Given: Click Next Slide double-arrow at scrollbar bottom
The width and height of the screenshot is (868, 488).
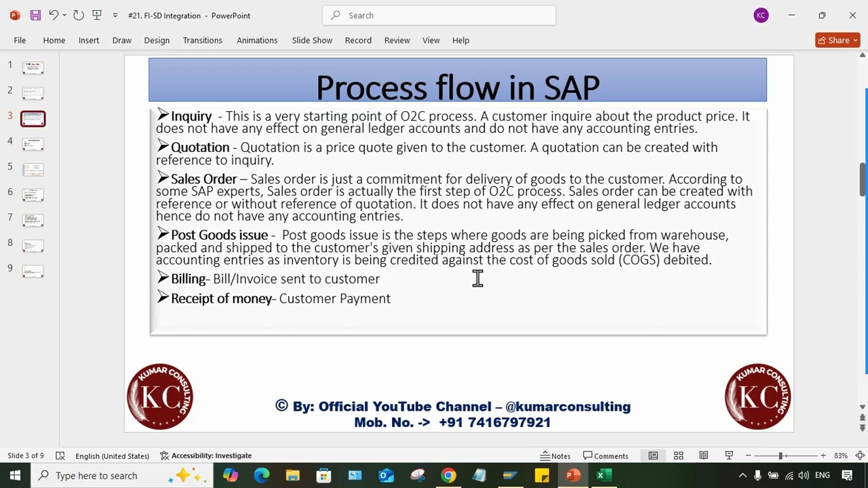Looking at the screenshot, I should (863, 428).
